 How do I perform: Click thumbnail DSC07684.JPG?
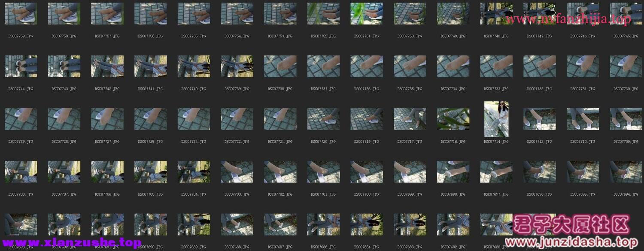coord(367,224)
